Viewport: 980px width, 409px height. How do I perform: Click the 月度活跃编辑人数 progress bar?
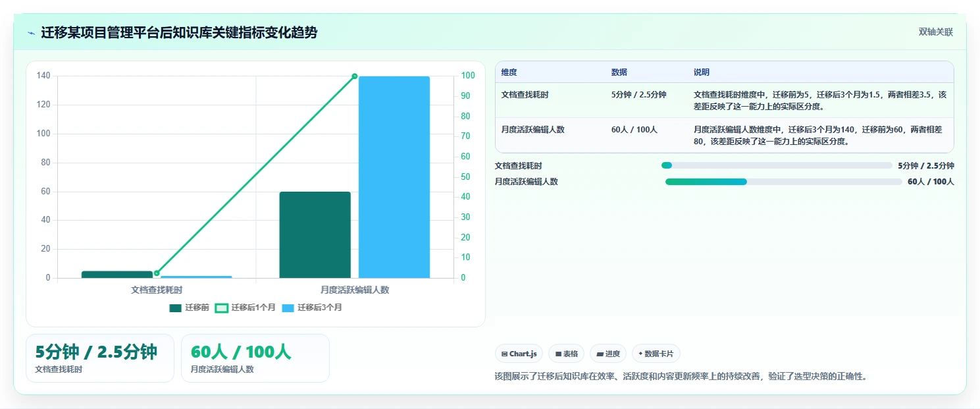[x=783, y=182]
